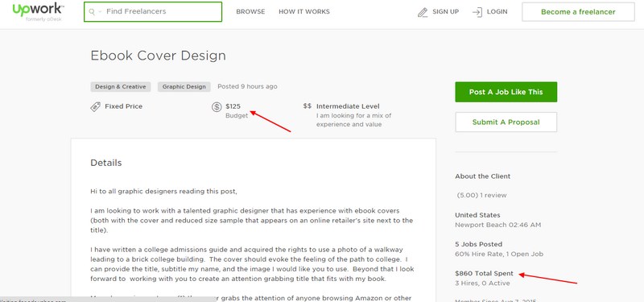Select the Design & Creative tag
The width and height of the screenshot is (644, 302).
[121, 87]
